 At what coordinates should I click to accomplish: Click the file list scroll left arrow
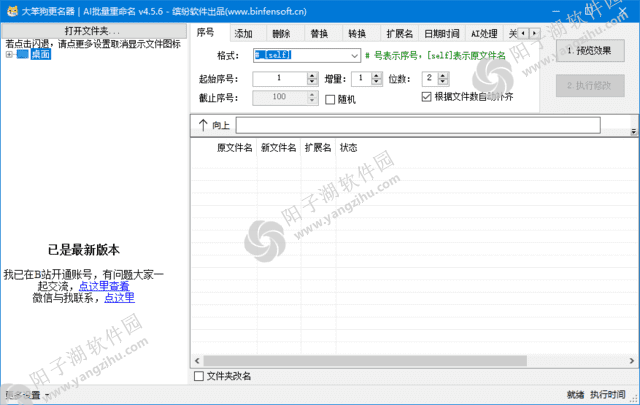197,361
